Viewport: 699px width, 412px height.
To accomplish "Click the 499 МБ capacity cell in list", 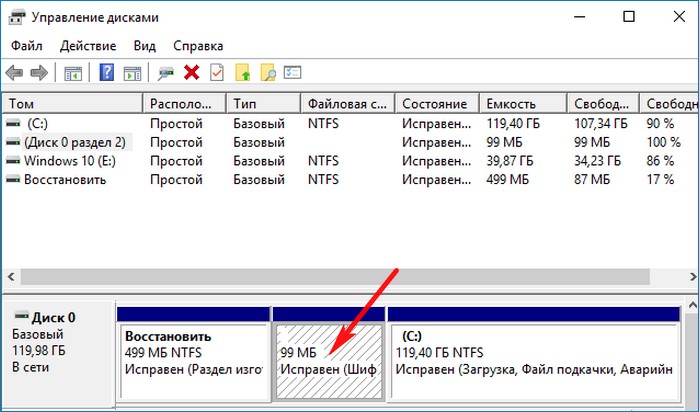I will 507,179.
